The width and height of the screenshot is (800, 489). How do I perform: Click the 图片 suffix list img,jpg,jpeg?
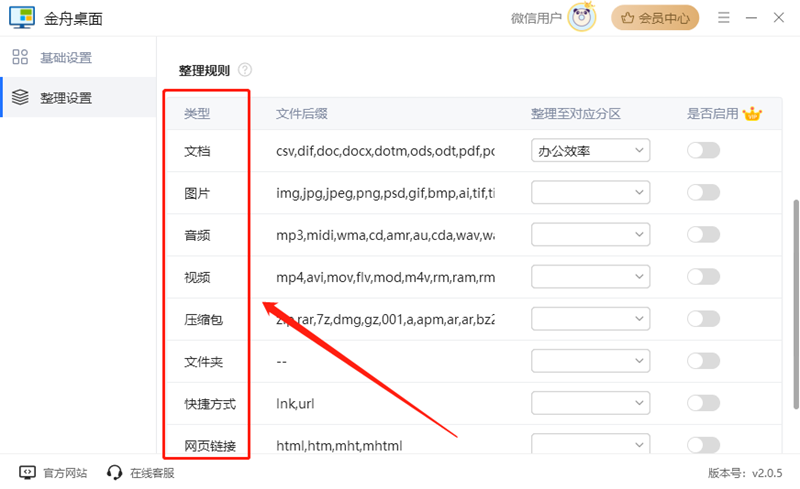385,193
